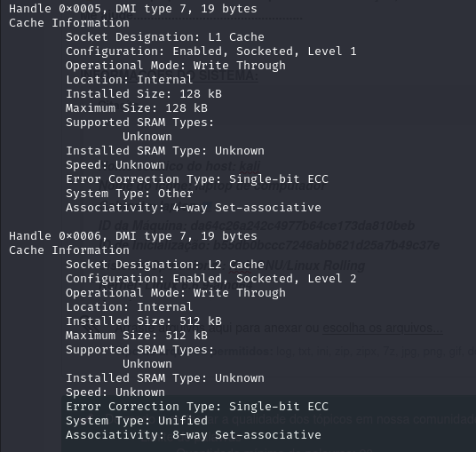Click 'Configuration: Enabled, Socketed, Level 2' line
Viewport: 476px width, 452px height.
click(211, 279)
